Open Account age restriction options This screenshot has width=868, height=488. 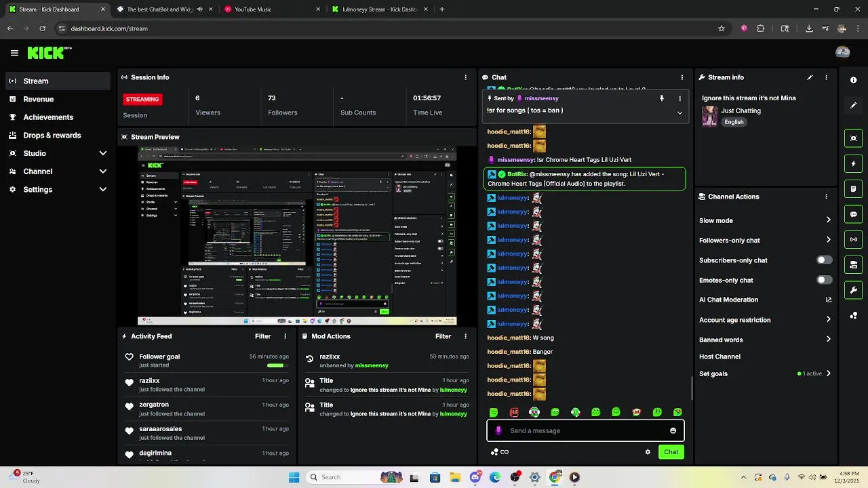[x=828, y=320]
